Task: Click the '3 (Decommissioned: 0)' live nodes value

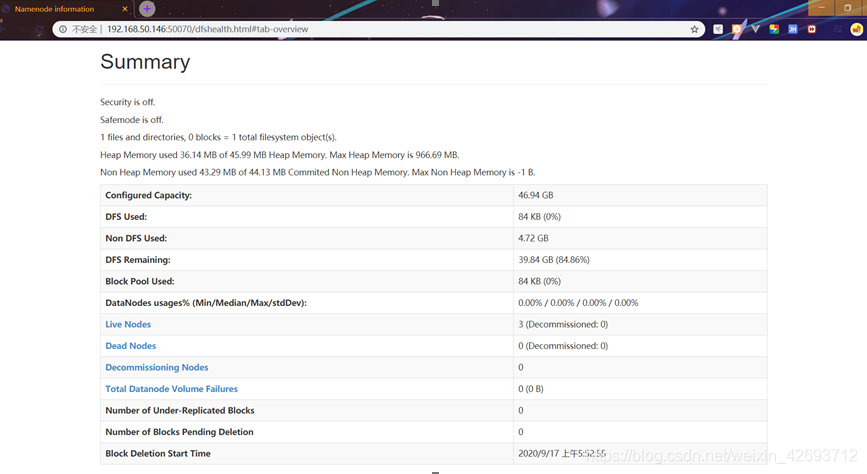Action: pyautogui.click(x=563, y=324)
